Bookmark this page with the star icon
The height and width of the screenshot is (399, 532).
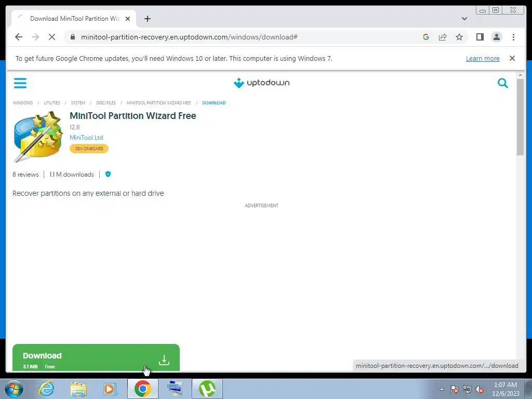[459, 37]
